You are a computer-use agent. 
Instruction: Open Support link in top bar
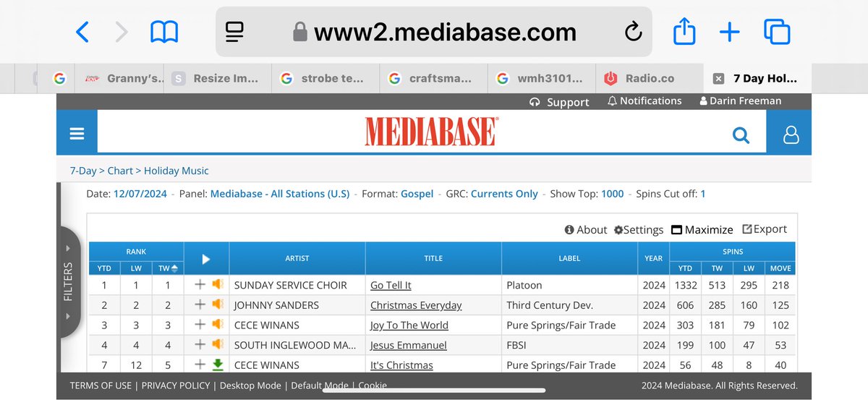[560, 102]
